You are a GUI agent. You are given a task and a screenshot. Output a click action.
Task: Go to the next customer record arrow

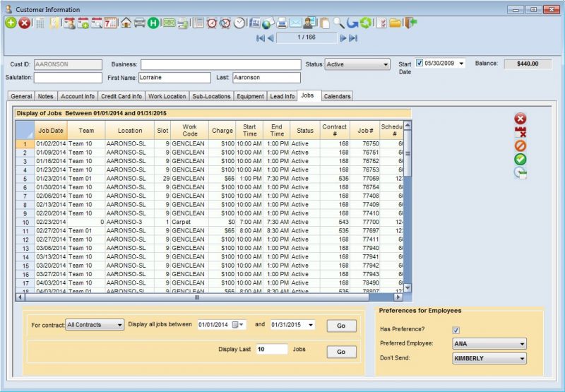(x=343, y=37)
